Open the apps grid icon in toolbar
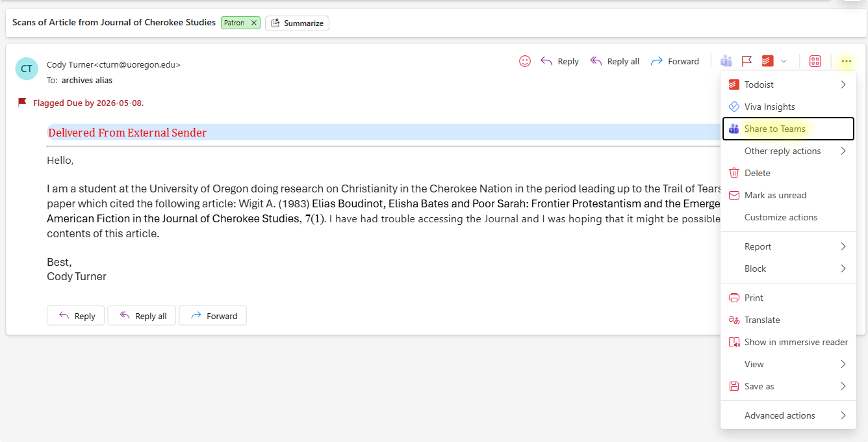Viewport: 868px width, 442px height. click(815, 61)
